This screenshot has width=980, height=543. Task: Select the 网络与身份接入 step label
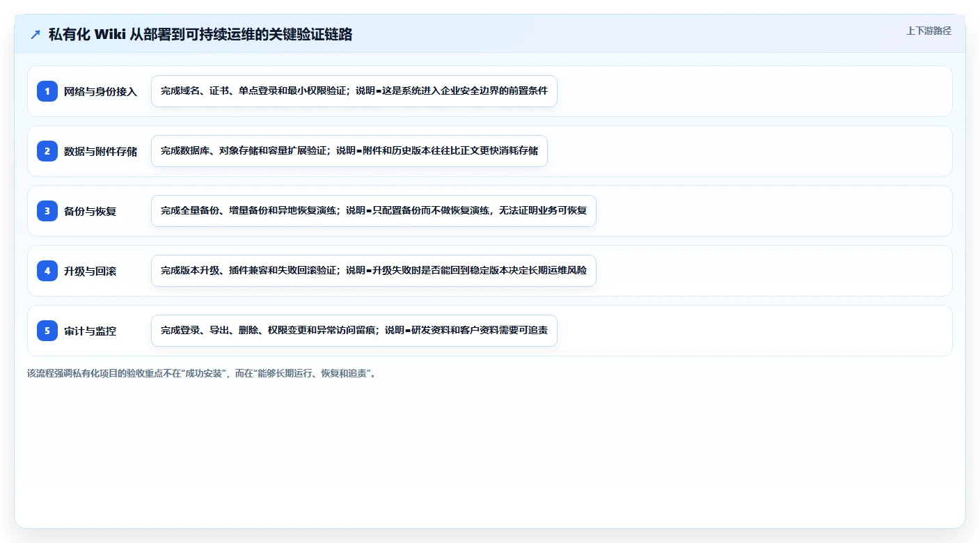[100, 91]
